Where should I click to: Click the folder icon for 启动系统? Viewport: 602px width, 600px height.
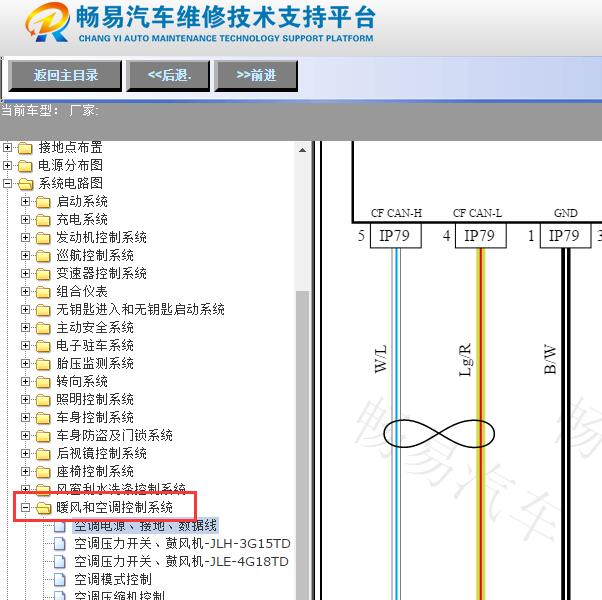(x=43, y=202)
